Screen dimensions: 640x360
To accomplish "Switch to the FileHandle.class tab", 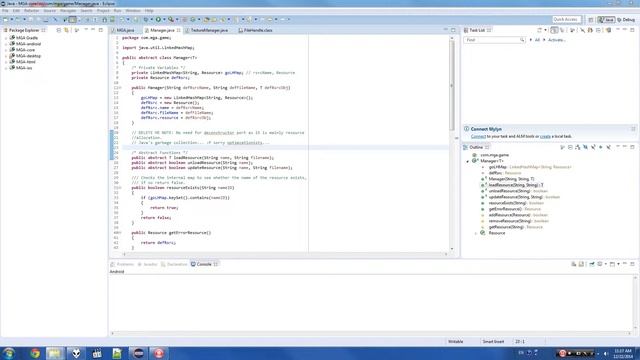I will coord(258,30).
